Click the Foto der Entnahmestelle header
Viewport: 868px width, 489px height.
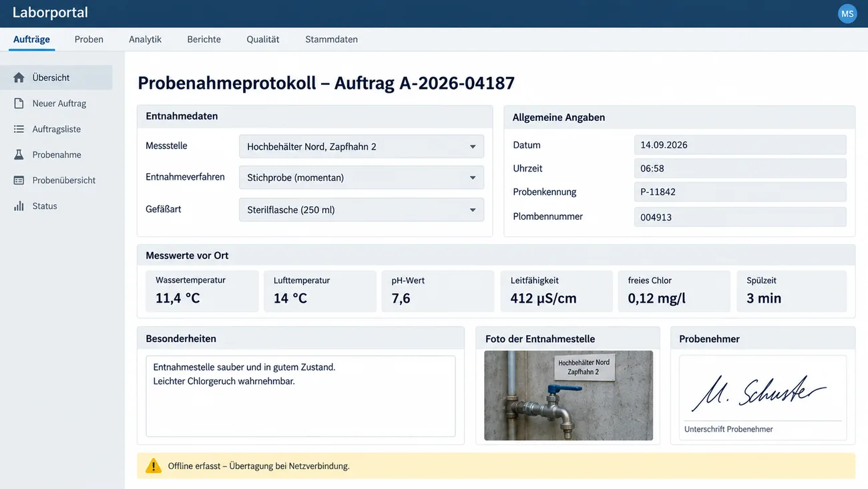540,339
